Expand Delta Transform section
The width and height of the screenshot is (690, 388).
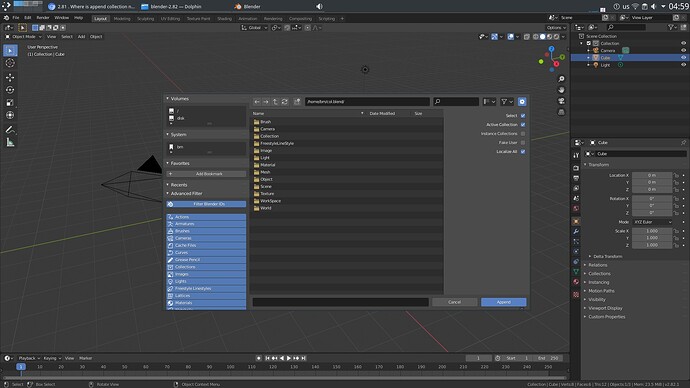[607, 256]
